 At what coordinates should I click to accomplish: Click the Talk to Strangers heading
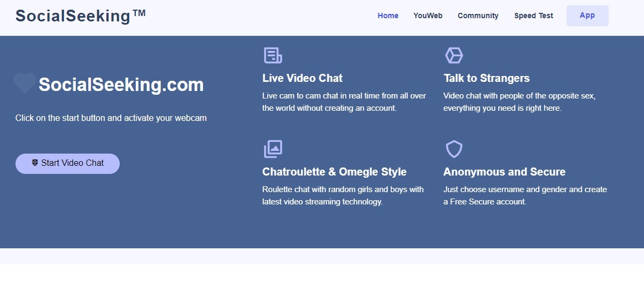(486, 78)
